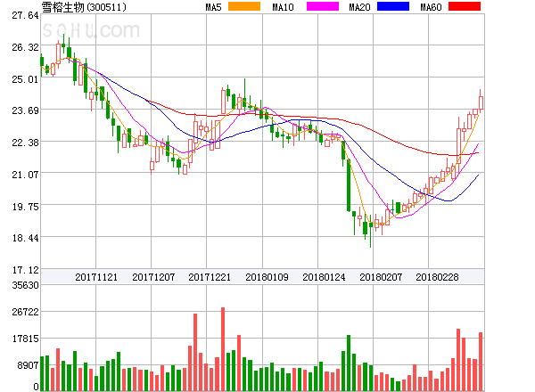Click the red MA60 legend swatch
535x392 pixels.
pyautogui.click(x=465, y=6)
